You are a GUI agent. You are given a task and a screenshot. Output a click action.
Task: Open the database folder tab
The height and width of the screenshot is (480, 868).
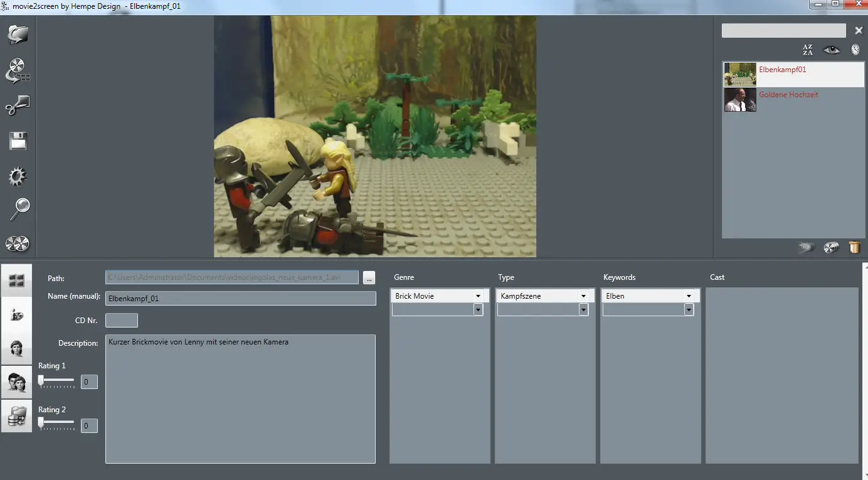(17, 415)
